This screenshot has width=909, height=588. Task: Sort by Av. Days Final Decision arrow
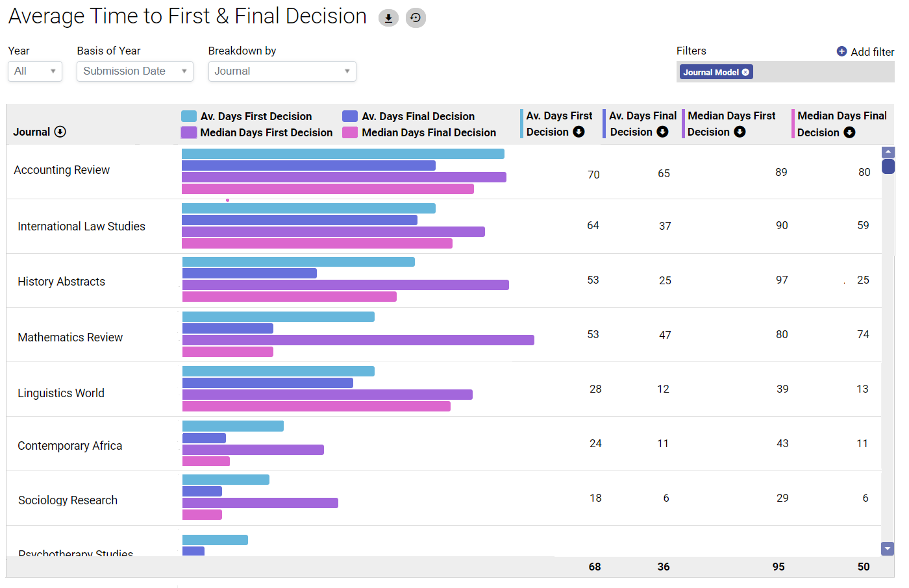pyautogui.click(x=662, y=132)
